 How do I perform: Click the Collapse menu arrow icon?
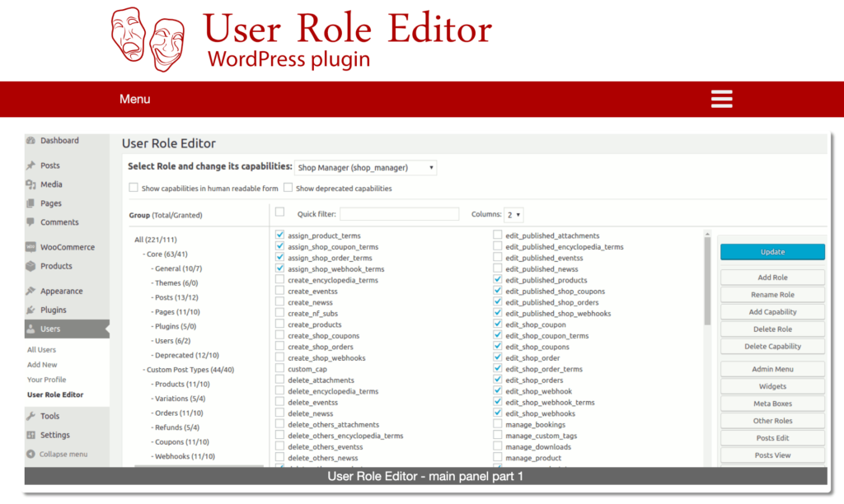tap(30, 454)
